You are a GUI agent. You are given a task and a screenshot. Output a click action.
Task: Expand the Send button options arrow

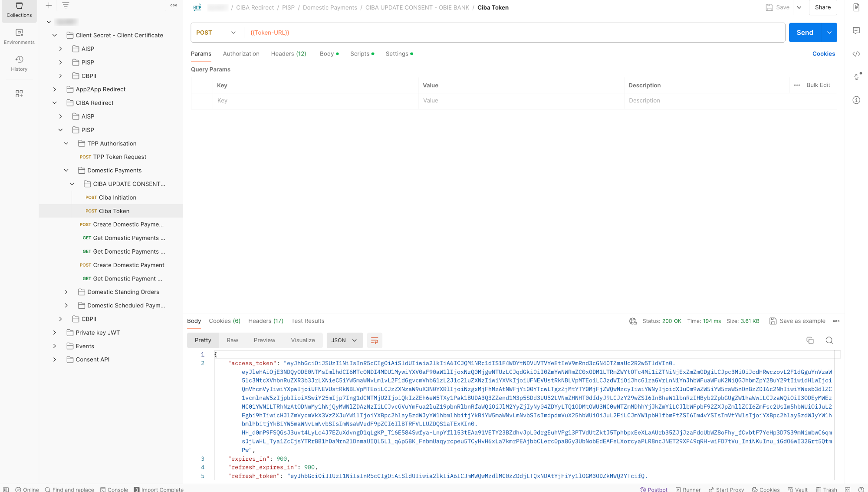829,33
